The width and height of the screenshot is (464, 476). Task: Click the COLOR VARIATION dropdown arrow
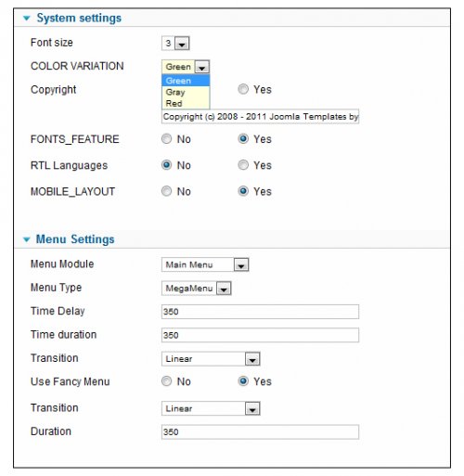coord(202,67)
